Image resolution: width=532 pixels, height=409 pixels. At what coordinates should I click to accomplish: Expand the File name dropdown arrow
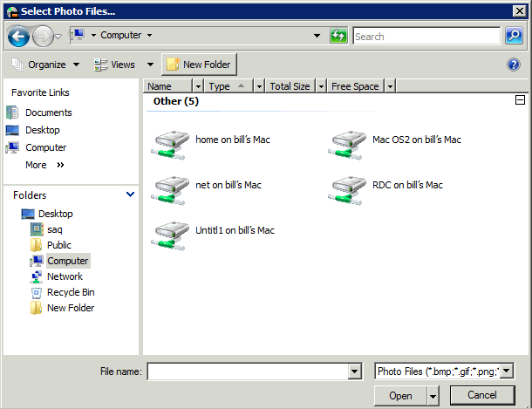click(x=354, y=372)
